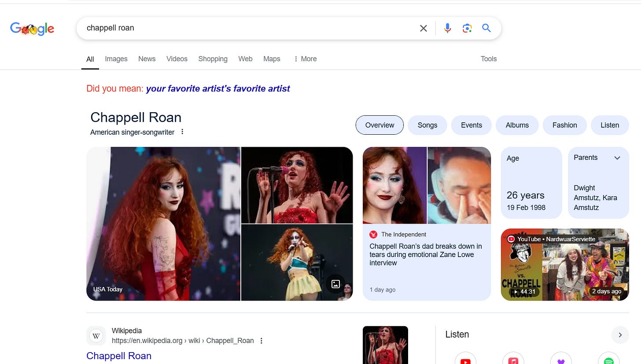Select the Overview chip
This screenshot has width=641, height=364.
click(379, 125)
